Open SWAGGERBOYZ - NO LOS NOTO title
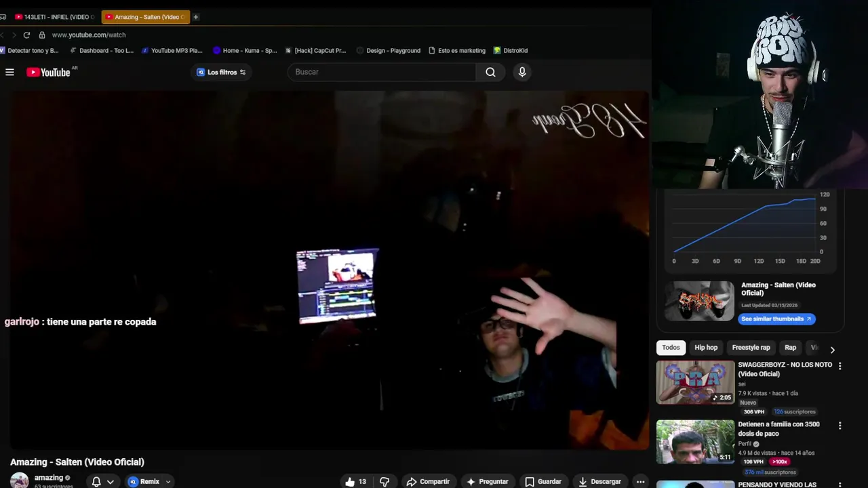Viewport: 868px width, 488px height. (785, 369)
